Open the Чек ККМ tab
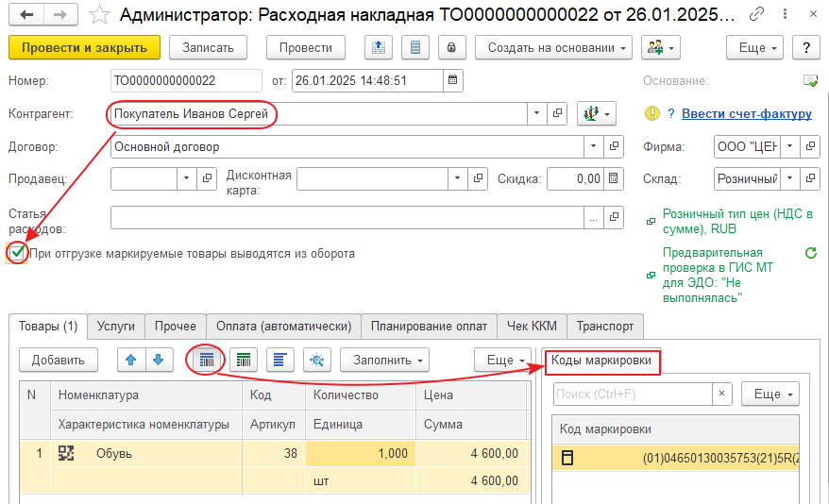The height and width of the screenshot is (504, 829). pos(533,326)
